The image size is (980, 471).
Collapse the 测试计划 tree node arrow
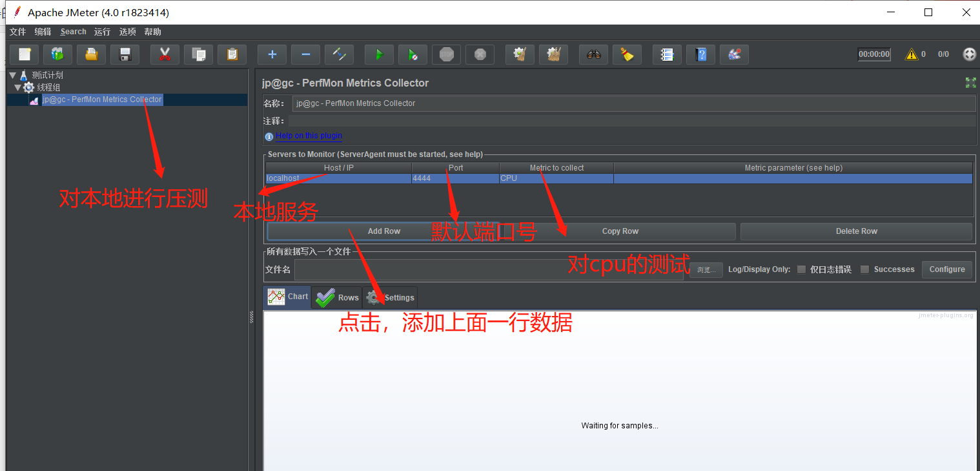[12, 76]
